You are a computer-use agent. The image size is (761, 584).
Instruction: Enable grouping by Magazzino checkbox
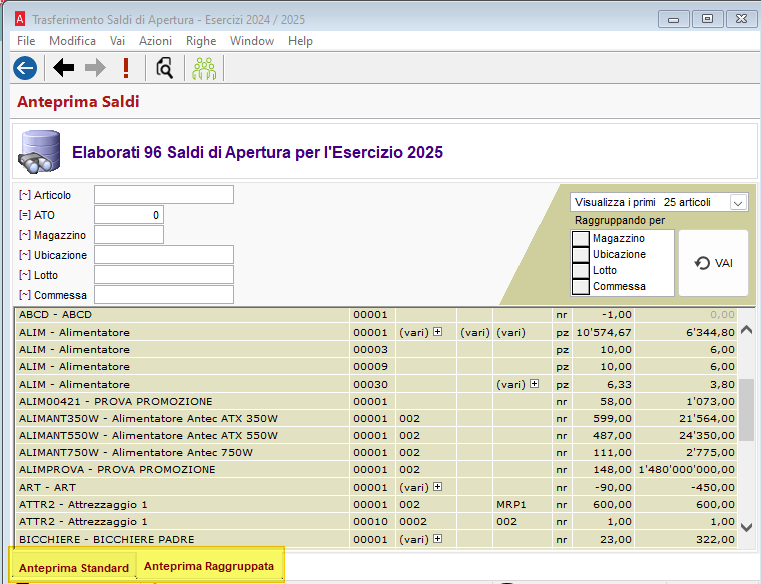pyautogui.click(x=580, y=238)
